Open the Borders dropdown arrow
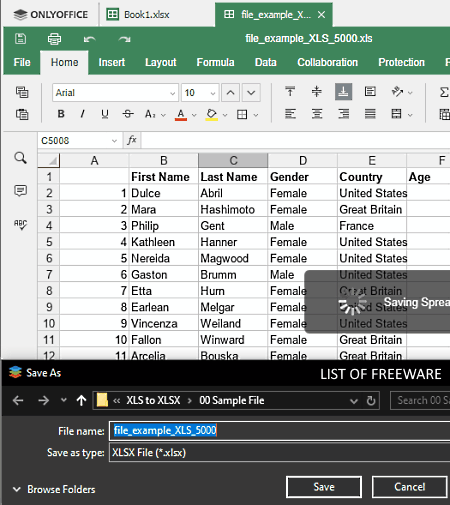The width and height of the screenshot is (450, 505). [256, 115]
